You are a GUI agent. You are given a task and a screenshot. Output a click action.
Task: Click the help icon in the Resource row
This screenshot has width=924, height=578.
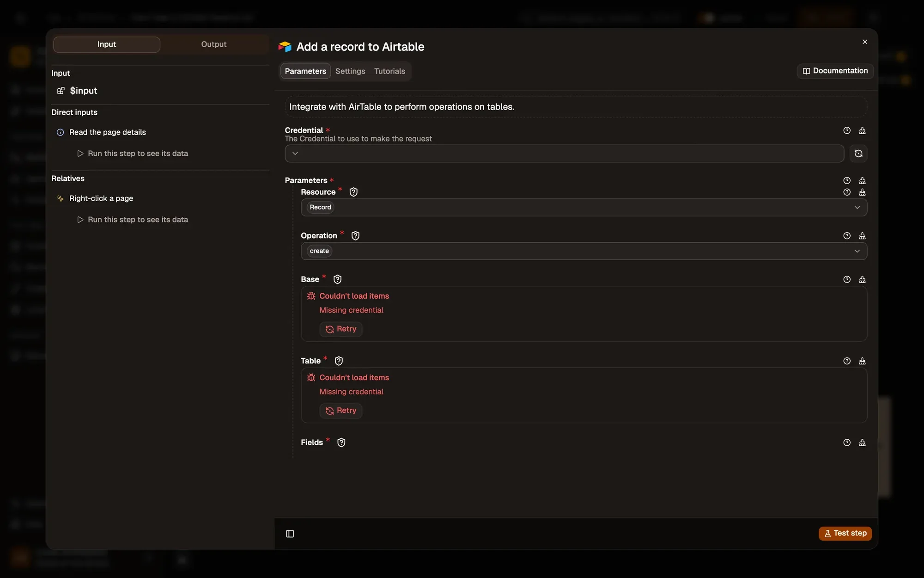[847, 192]
